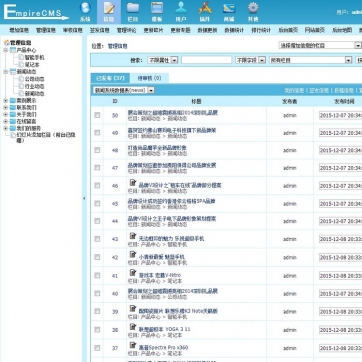Collapse the left sidebar with the arrow handle
This screenshot has height=362, width=362.
84,198
